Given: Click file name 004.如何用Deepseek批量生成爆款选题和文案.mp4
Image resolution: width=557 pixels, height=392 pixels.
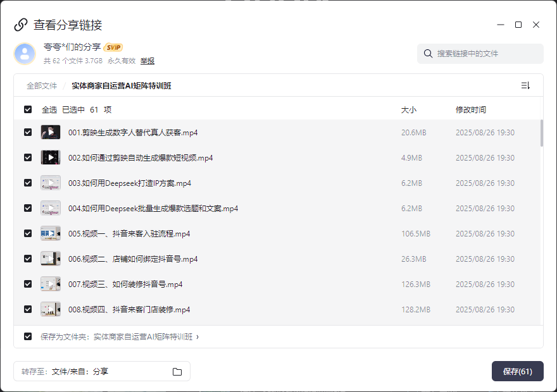Looking at the screenshot, I should click(153, 209).
